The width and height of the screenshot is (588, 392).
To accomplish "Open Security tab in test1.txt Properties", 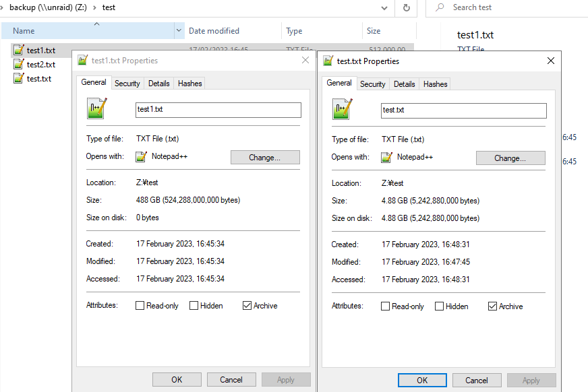I will pos(127,84).
